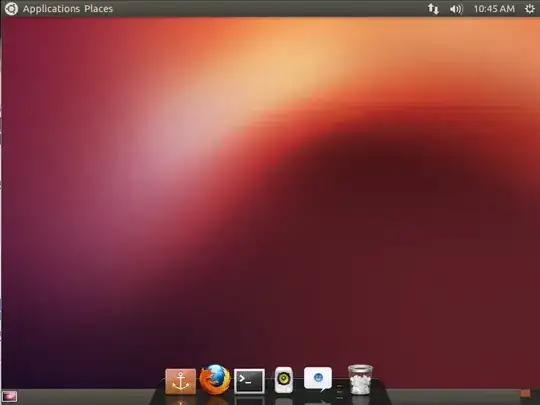Launch the Terminal from the dock
The width and height of the screenshot is (540, 405).
(x=249, y=381)
